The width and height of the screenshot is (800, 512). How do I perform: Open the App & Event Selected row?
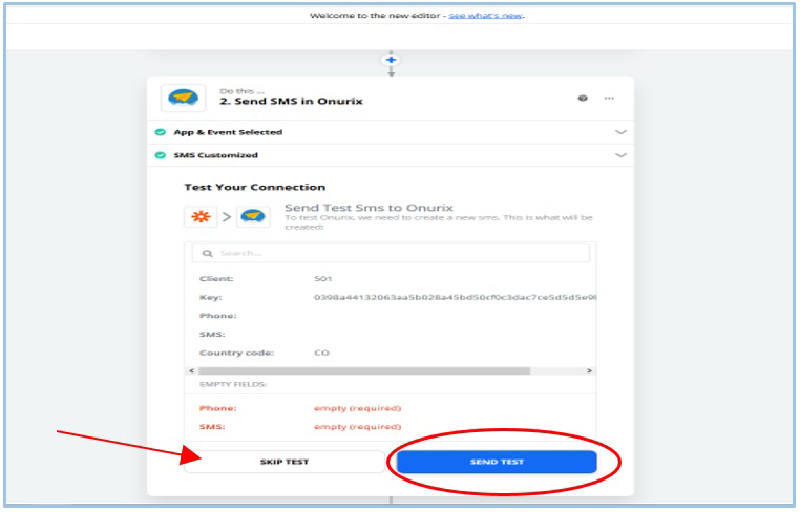tap(390, 132)
